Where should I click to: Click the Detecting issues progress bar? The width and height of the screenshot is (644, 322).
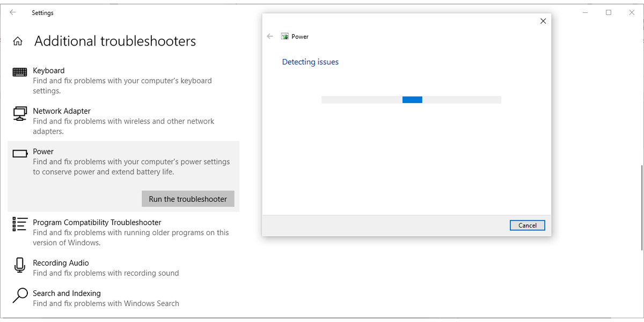[x=411, y=100]
